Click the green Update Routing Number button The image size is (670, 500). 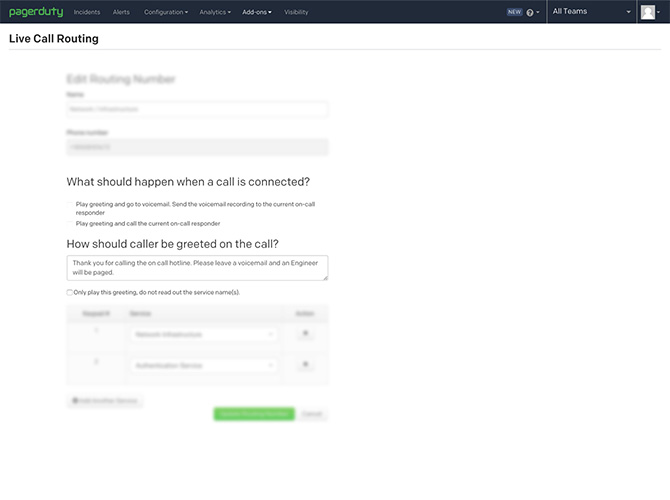(254, 413)
